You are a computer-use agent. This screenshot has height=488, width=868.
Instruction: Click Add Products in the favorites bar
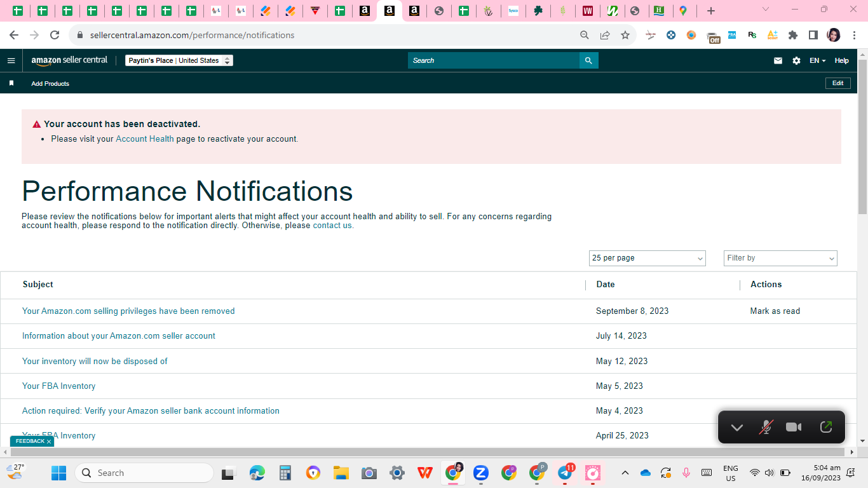pos(50,83)
